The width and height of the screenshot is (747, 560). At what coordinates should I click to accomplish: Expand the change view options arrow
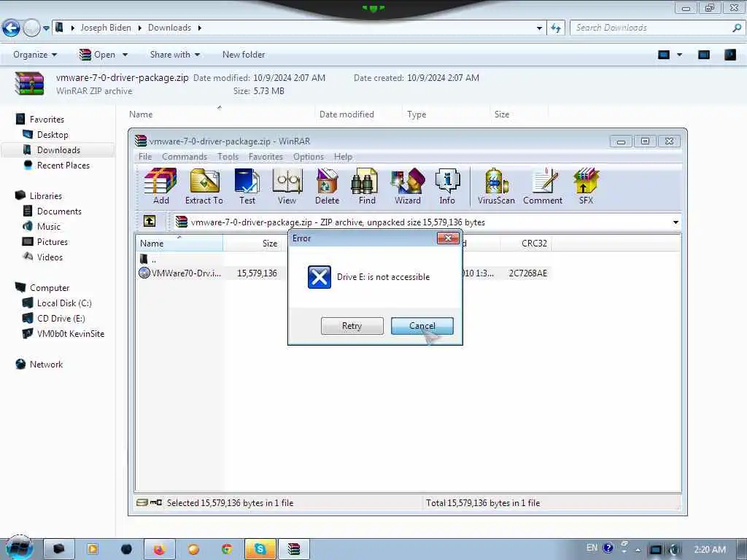click(679, 55)
